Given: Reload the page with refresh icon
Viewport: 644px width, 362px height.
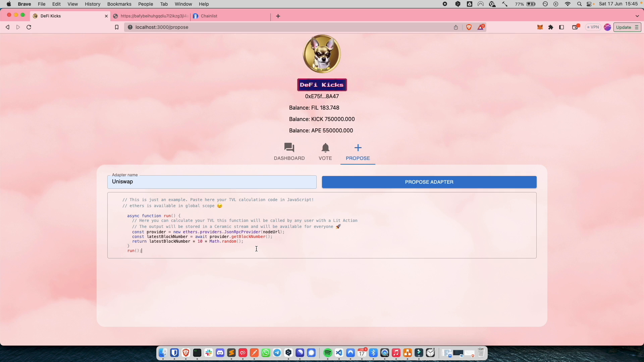Looking at the screenshot, I should click(29, 27).
